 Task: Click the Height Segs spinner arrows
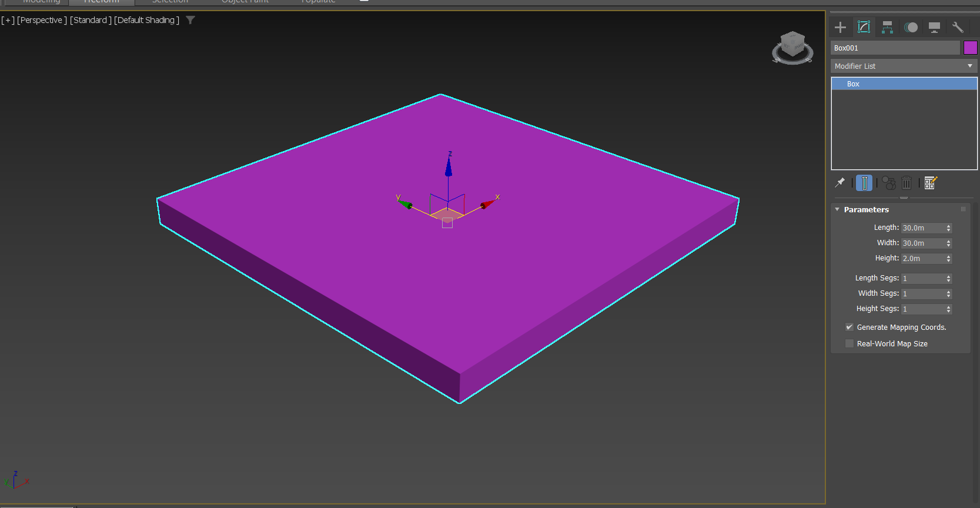(948, 309)
